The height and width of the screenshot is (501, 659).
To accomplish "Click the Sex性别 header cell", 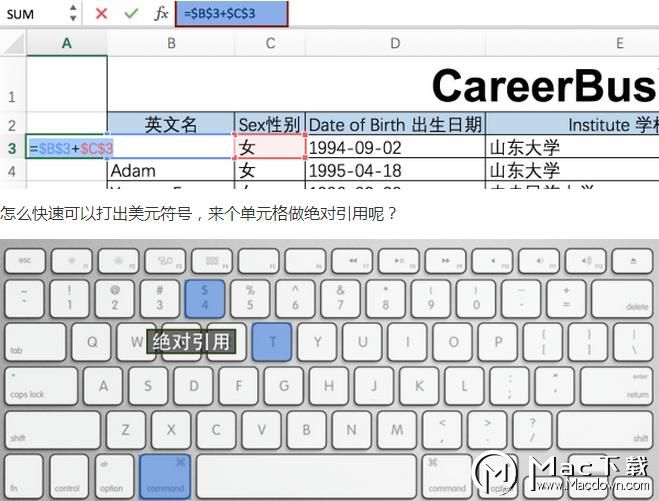I will [270, 125].
